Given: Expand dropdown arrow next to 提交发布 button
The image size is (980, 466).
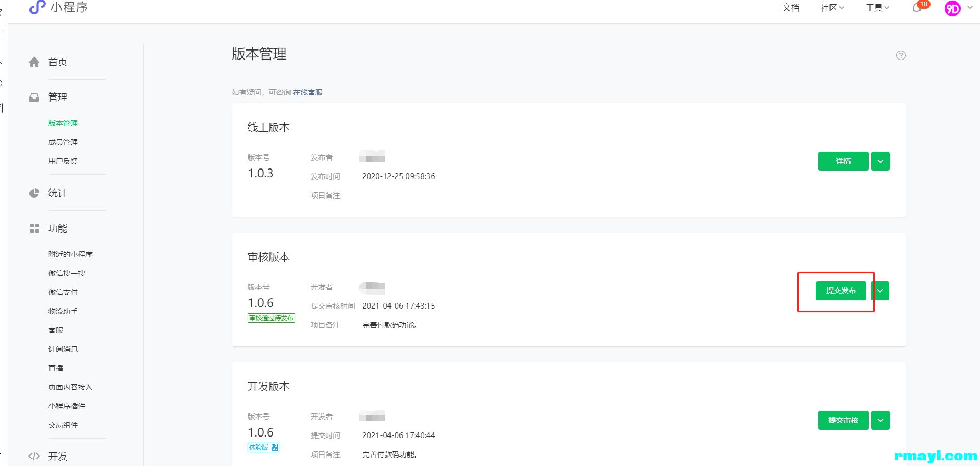Looking at the screenshot, I should pos(880,291).
